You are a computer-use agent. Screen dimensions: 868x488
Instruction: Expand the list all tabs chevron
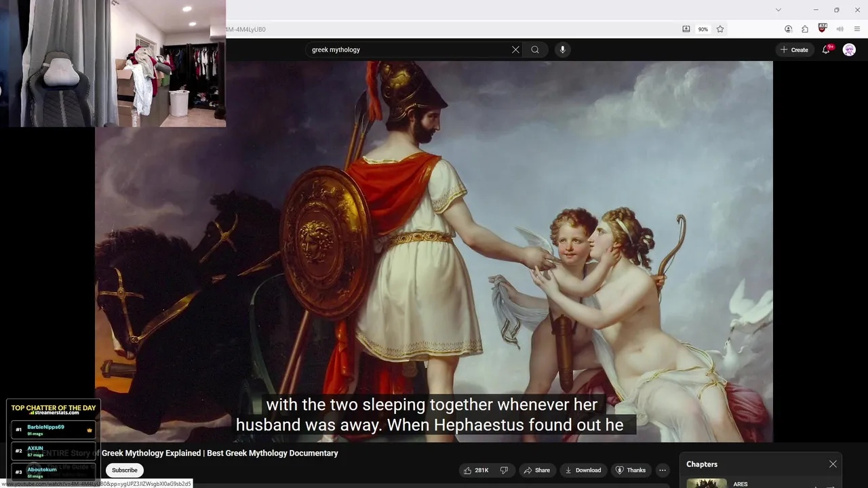(778, 9)
